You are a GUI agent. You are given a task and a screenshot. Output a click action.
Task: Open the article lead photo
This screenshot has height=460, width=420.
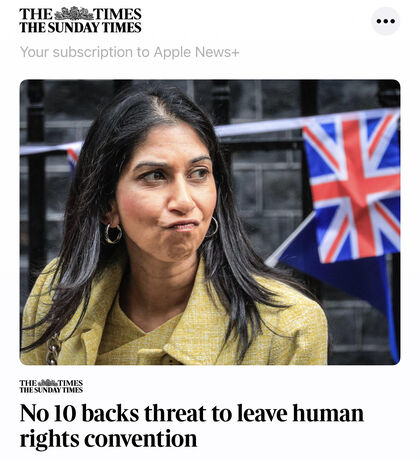coord(210,222)
